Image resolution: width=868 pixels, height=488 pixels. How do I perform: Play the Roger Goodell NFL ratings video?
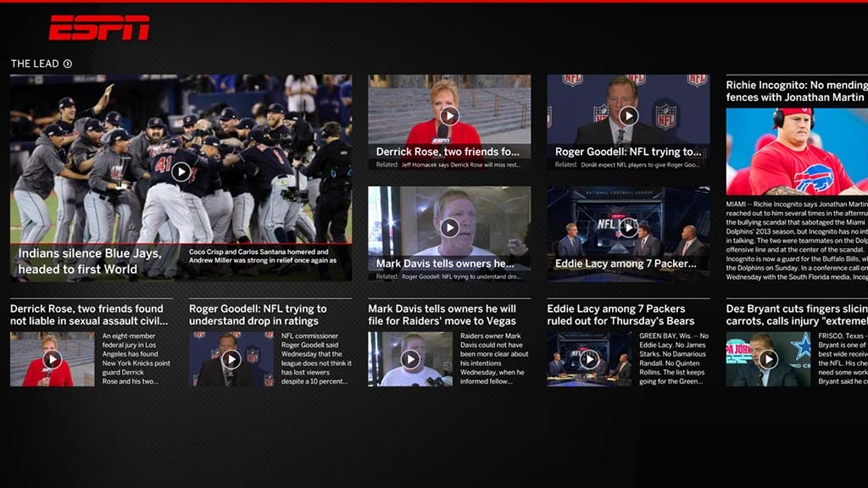(630, 114)
